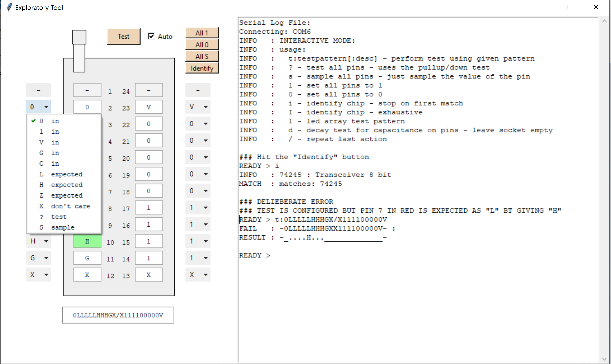This screenshot has height=364, width=611.
Task: Click the serial log text area
Action: pyautogui.click(x=418, y=189)
